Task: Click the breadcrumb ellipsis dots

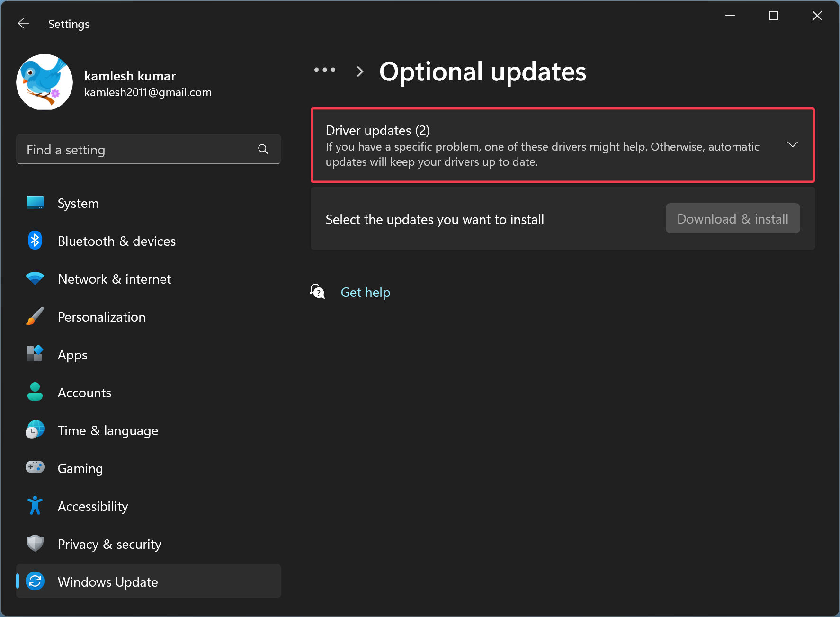Action: pos(325,70)
